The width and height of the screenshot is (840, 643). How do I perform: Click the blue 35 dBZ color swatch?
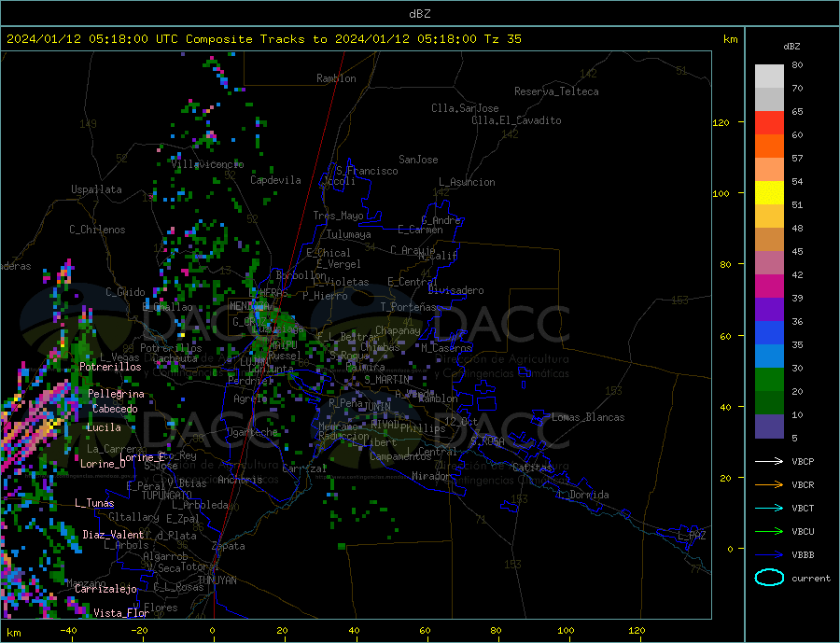coord(769,333)
